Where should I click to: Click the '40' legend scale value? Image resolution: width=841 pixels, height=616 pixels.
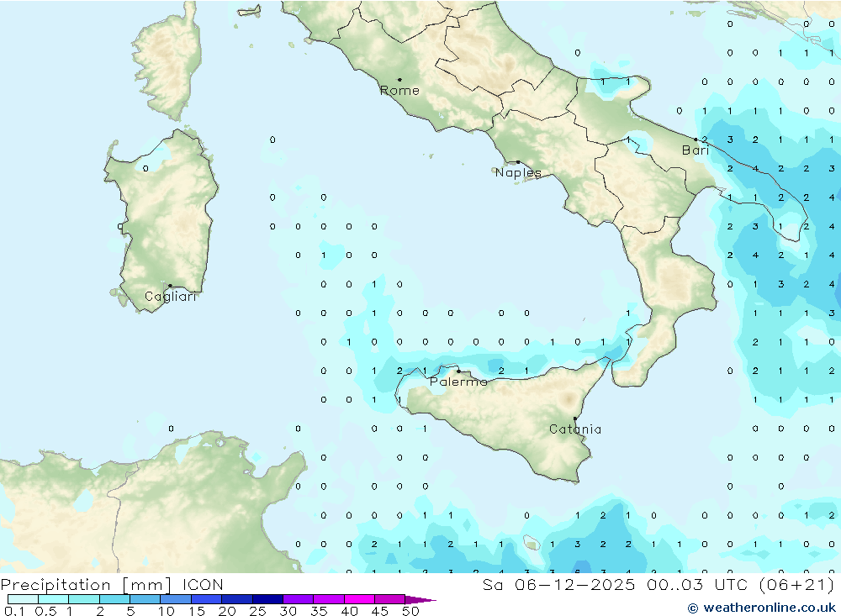(x=350, y=611)
